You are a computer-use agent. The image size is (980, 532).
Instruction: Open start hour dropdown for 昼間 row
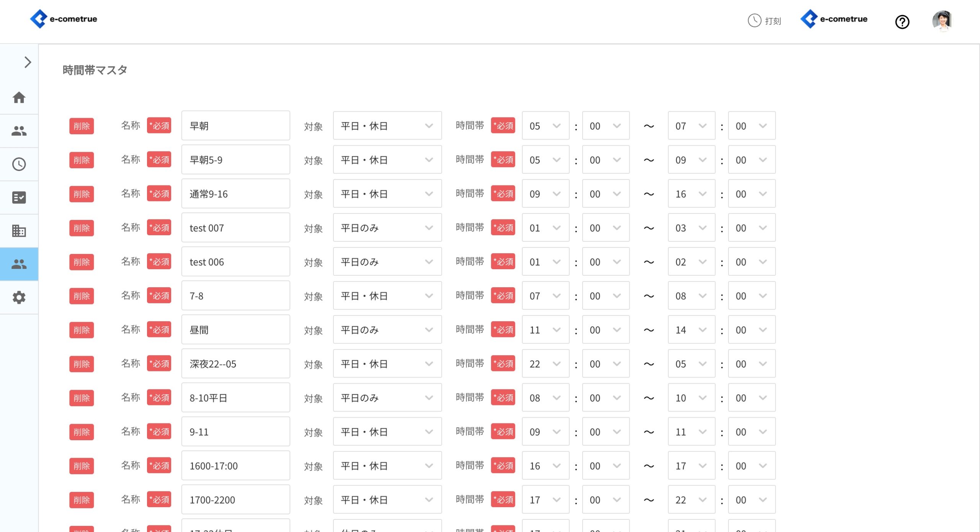click(x=545, y=330)
